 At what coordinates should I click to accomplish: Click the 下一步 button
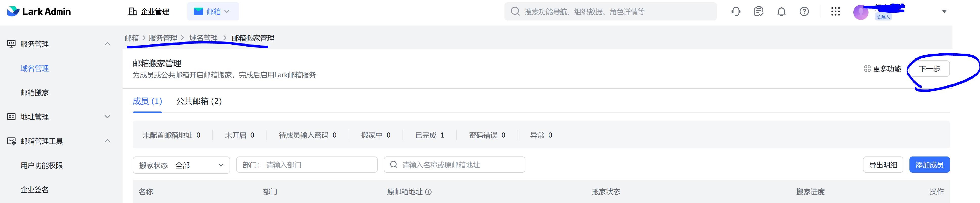(x=929, y=69)
